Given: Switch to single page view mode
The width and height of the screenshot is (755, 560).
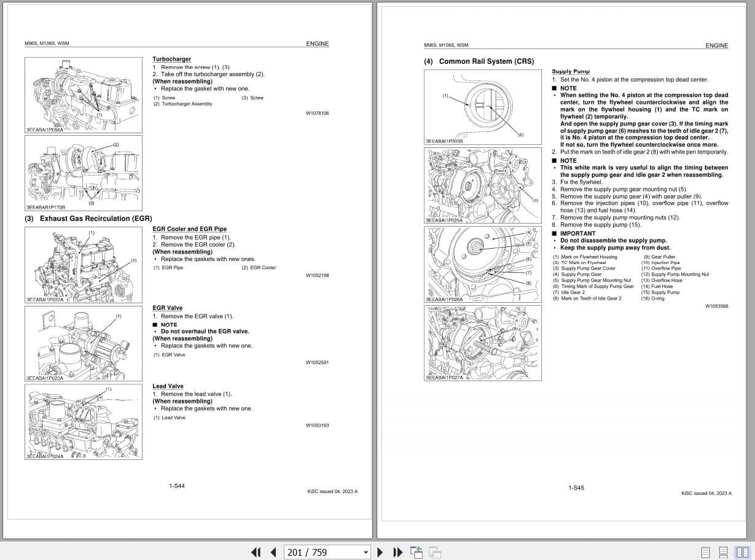Looking at the screenshot, I should point(704,552).
